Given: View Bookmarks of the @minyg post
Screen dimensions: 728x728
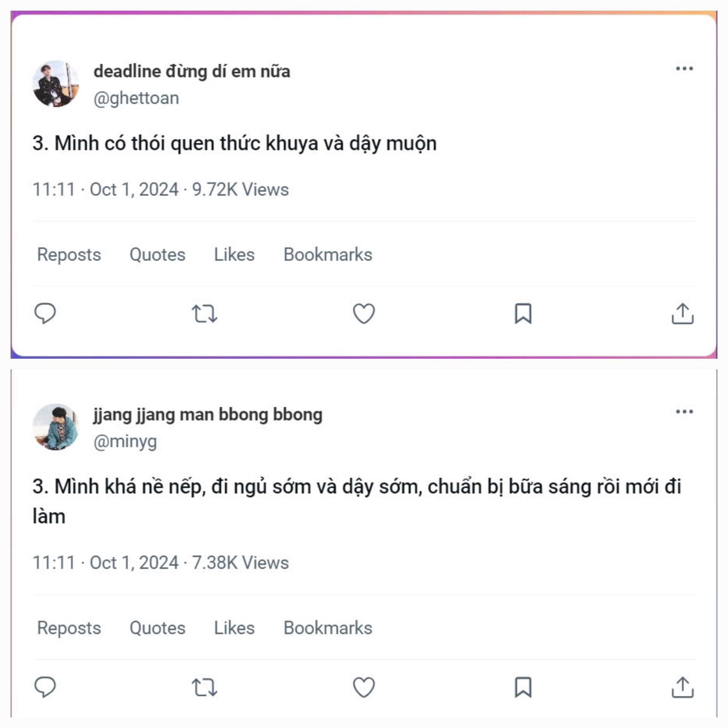Looking at the screenshot, I should coord(328,628).
